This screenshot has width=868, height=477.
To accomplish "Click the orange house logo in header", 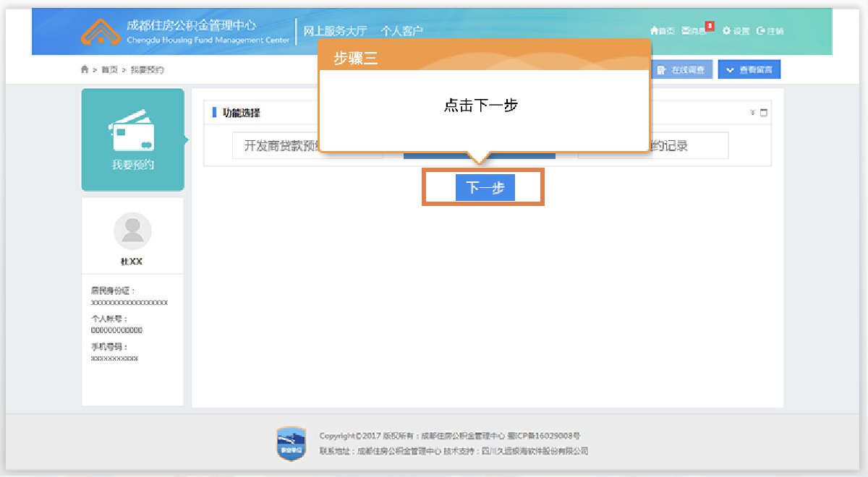I will (100, 31).
